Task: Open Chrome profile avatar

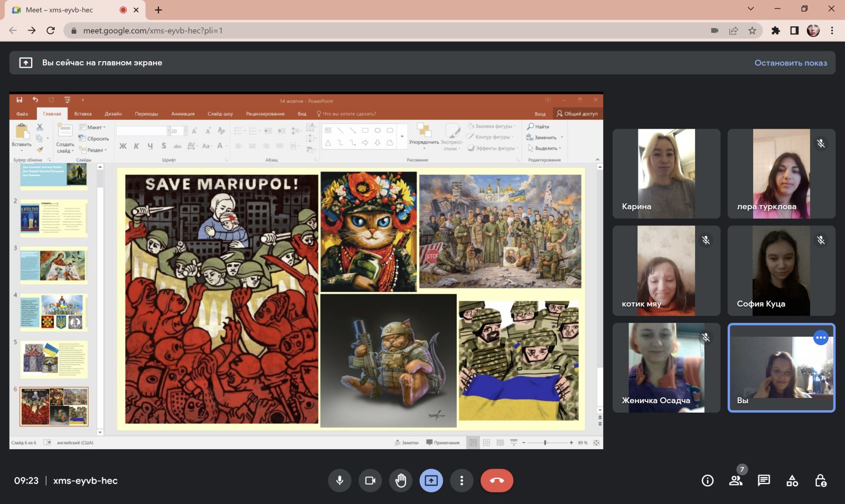Action: pos(813,31)
